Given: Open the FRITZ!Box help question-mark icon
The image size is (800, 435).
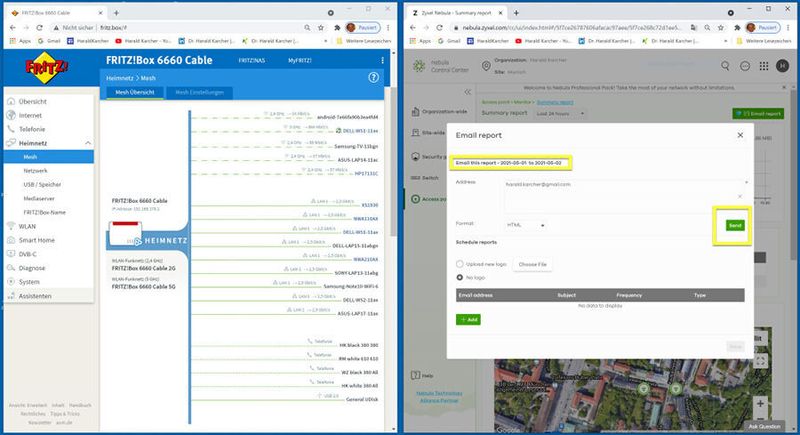Looking at the screenshot, I should coord(373,78).
